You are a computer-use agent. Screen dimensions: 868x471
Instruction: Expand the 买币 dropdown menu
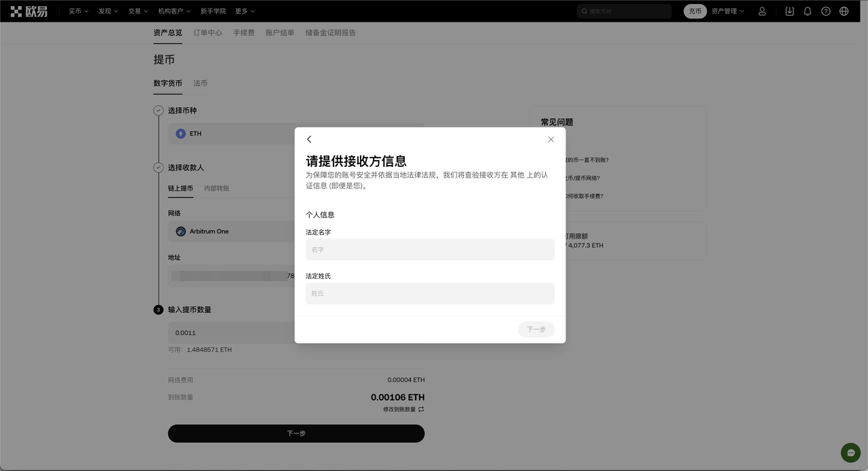(78, 12)
